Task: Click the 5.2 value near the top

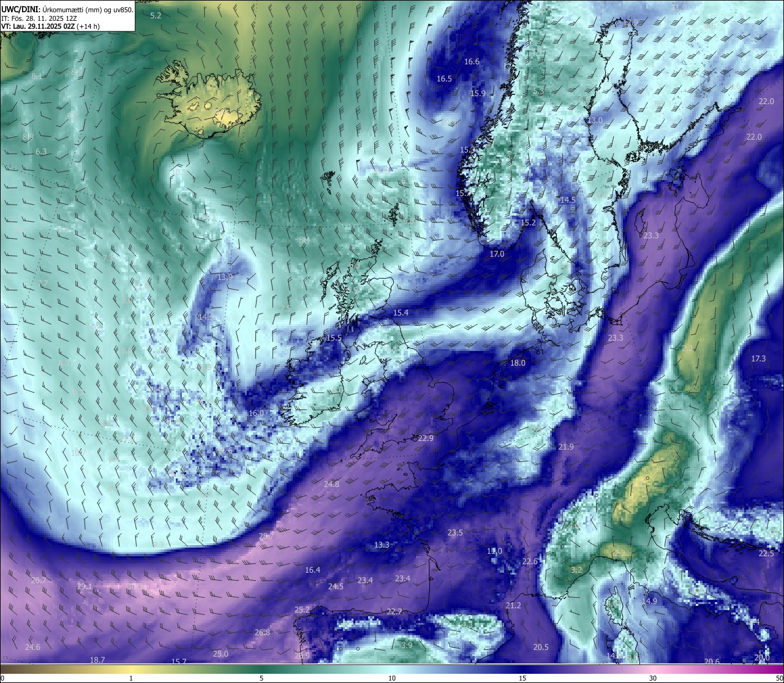Action: pos(156,15)
